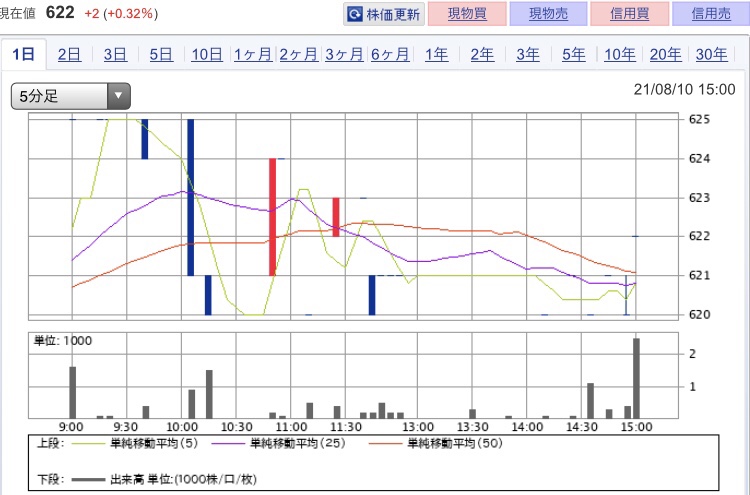Open the 現物売 order link
750x495 pixels.
tap(548, 14)
